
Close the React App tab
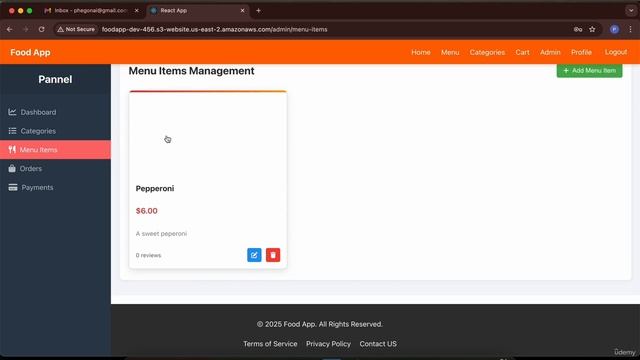(x=242, y=11)
